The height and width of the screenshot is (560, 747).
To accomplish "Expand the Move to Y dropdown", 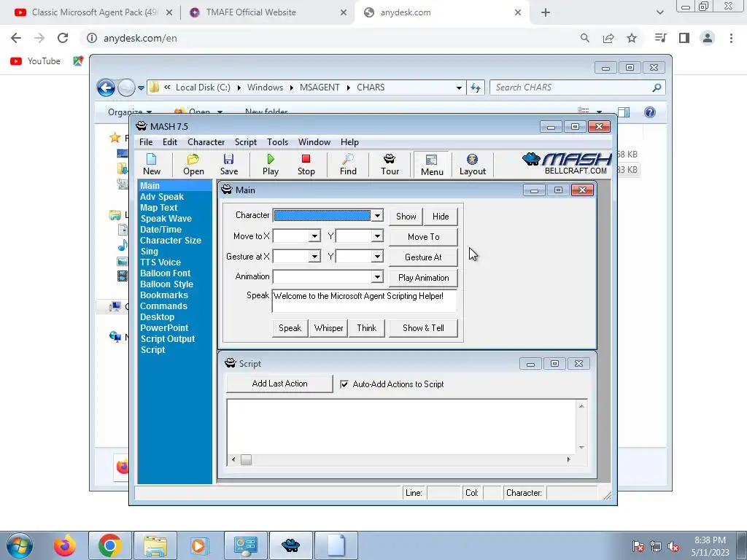I will (x=377, y=236).
